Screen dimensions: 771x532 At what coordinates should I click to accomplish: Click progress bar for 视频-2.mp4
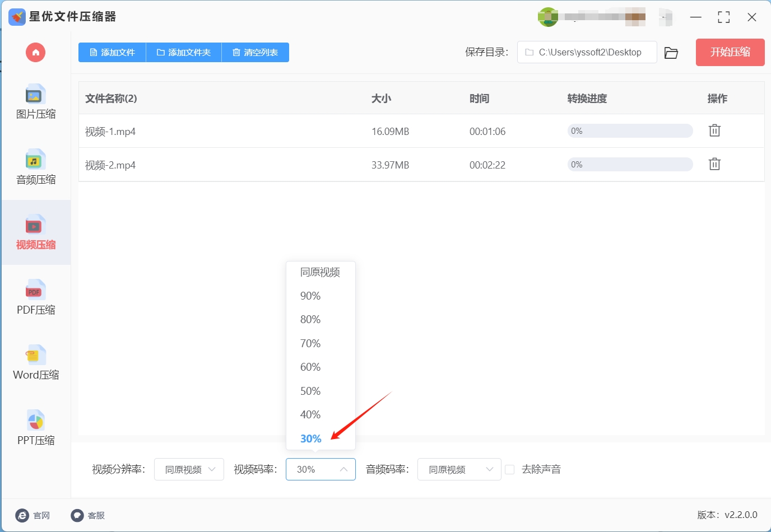click(x=630, y=165)
